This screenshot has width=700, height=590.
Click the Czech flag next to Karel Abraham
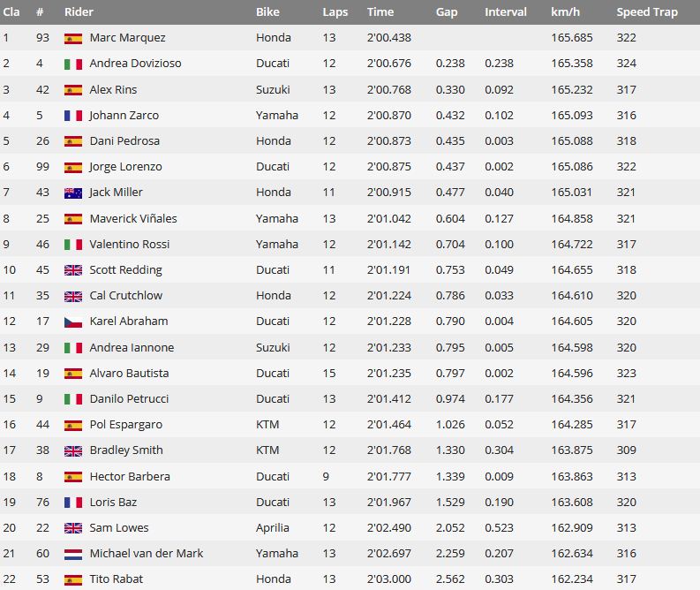pos(73,322)
